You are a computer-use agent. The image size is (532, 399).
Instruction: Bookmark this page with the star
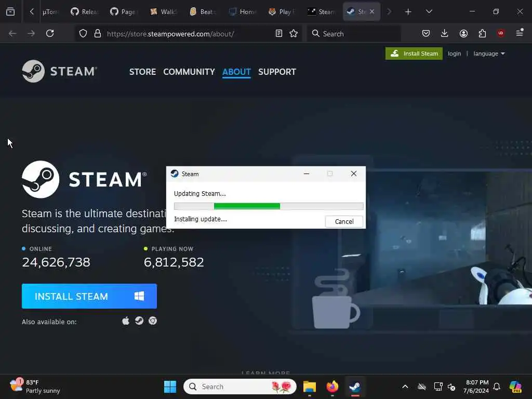pos(294,33)
